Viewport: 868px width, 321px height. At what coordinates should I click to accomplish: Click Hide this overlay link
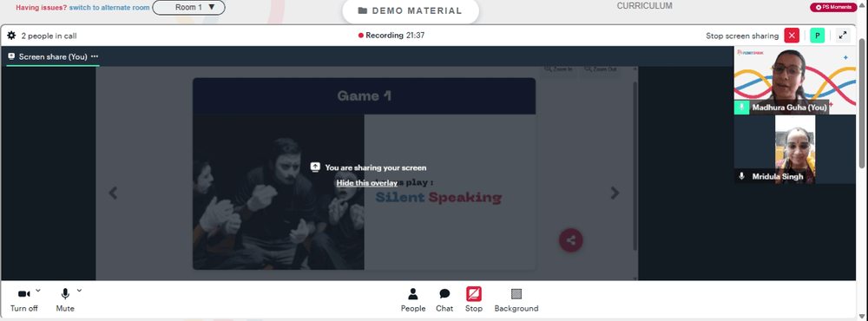click(x=366, y=183)
